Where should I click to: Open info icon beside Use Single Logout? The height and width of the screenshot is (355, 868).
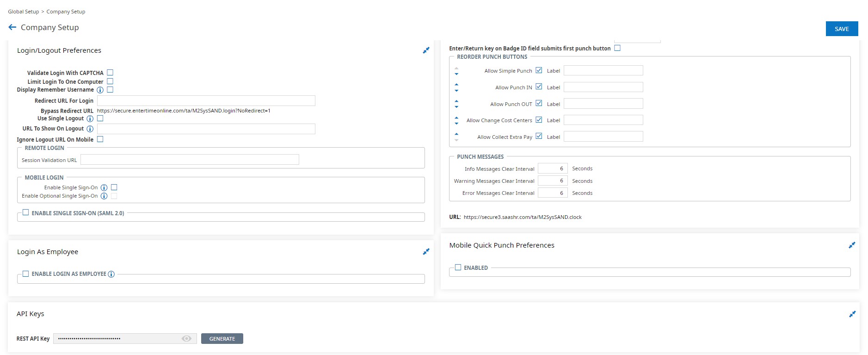click(x=90, y=119)
